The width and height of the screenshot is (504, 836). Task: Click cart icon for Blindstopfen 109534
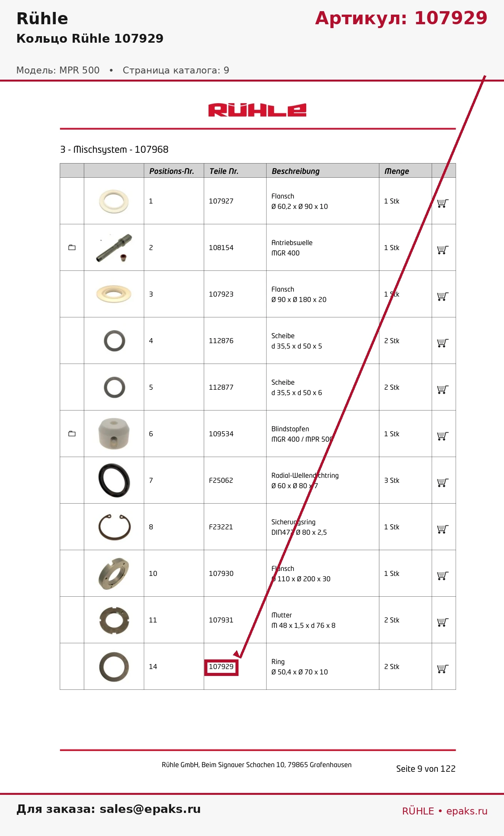point(443,436)
